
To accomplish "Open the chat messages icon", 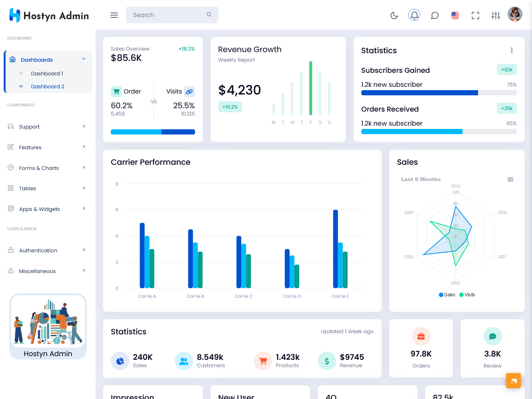I will pos(435,15).
